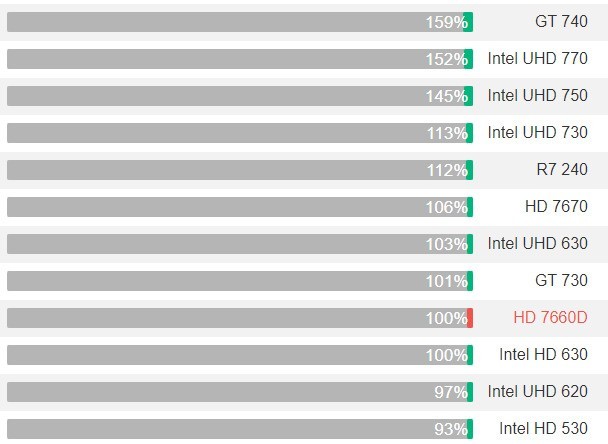
Task: Open the Intel UHD 730 link
Action: coord(537,133)
